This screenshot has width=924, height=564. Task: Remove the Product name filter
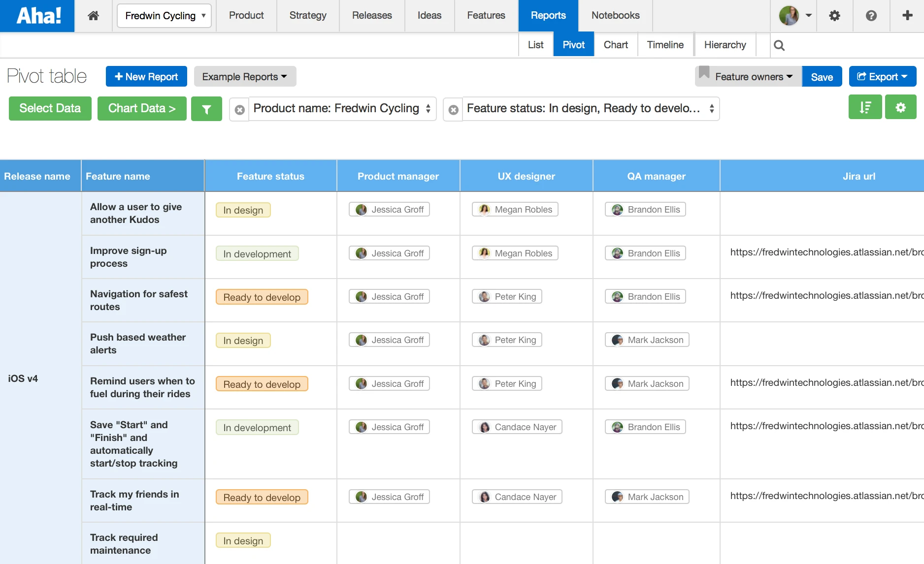tap(239, 109)
